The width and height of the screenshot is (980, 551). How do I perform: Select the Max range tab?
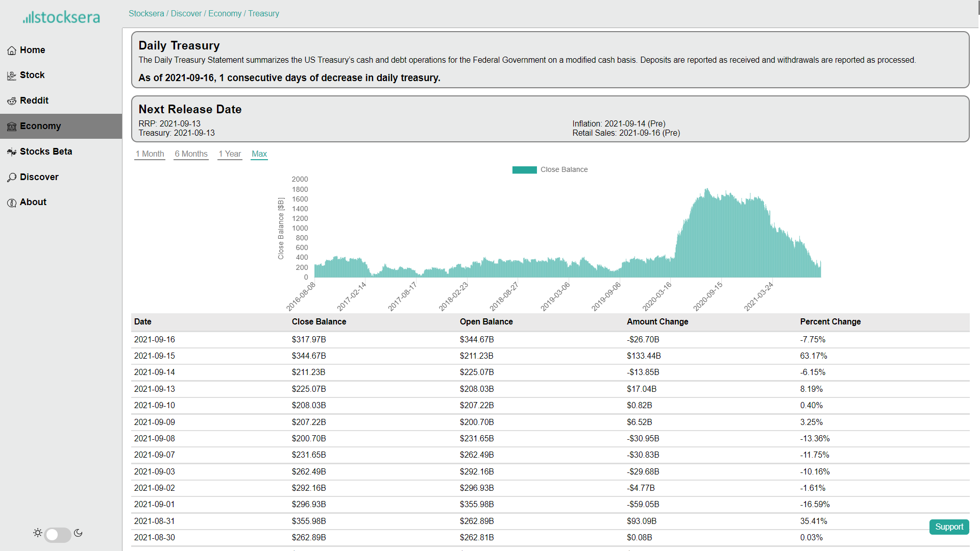tap(259, 154)
